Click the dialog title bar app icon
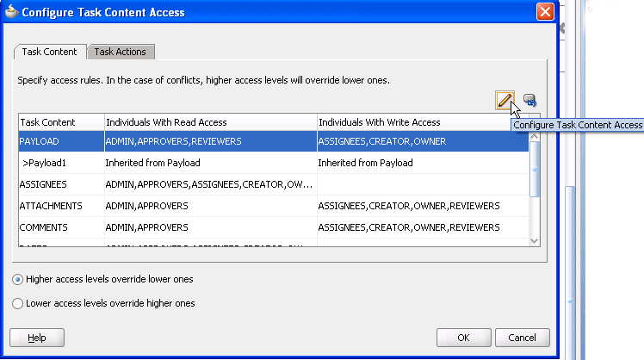Viewport: 644px width, 360px height. click(11, 12)
